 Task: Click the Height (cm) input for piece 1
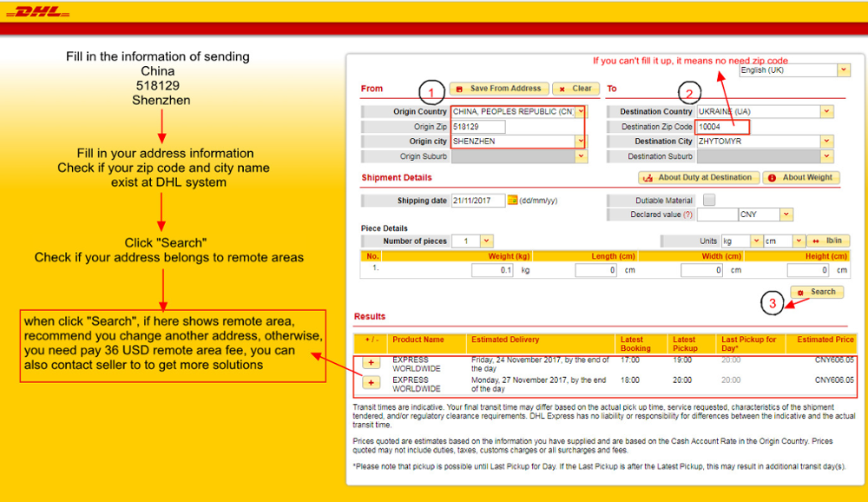tap(807, 270)
